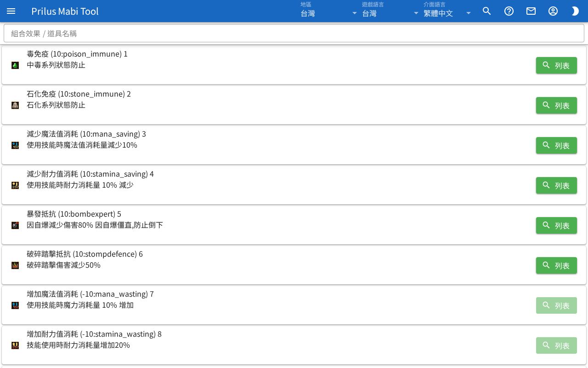Click 列表 button for 減少魔法值消耗
588x368 pixels.
coord(556,145)
